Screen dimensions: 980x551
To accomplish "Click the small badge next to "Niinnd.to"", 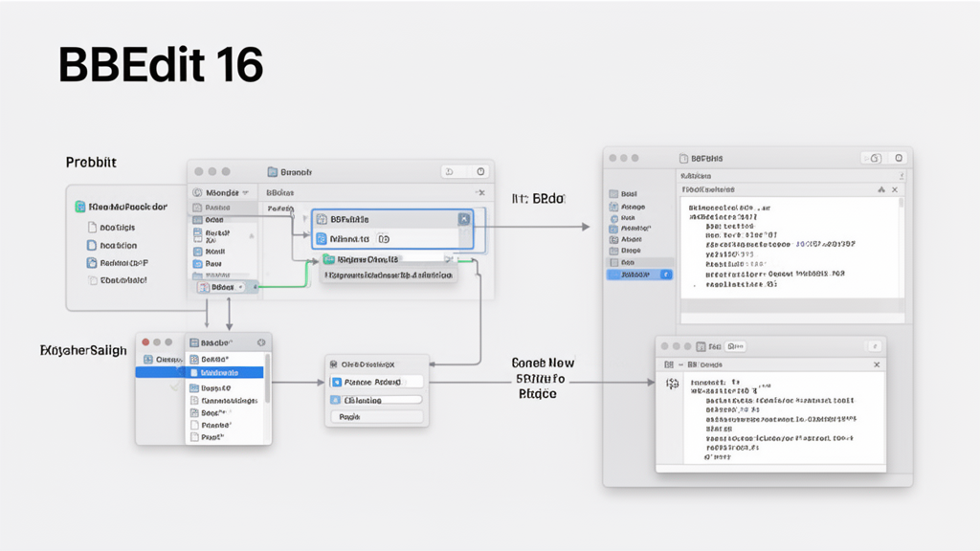I will coord(384,238).
